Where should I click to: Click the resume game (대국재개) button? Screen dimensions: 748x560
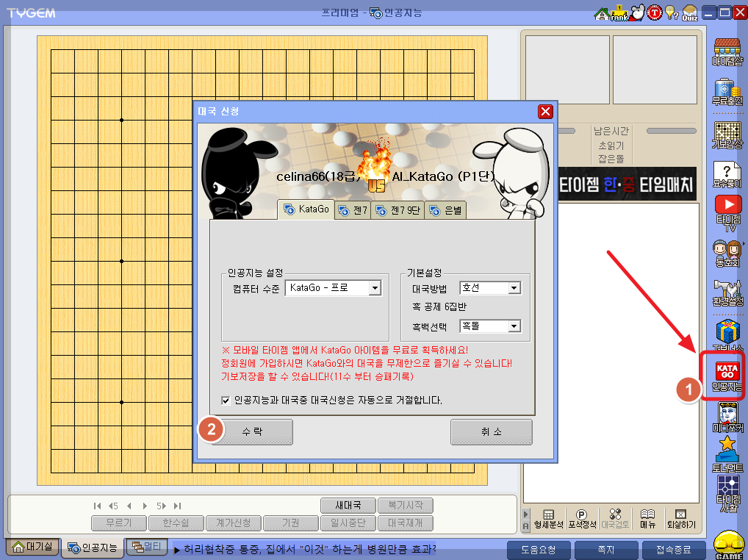click(x=406, y=523)
